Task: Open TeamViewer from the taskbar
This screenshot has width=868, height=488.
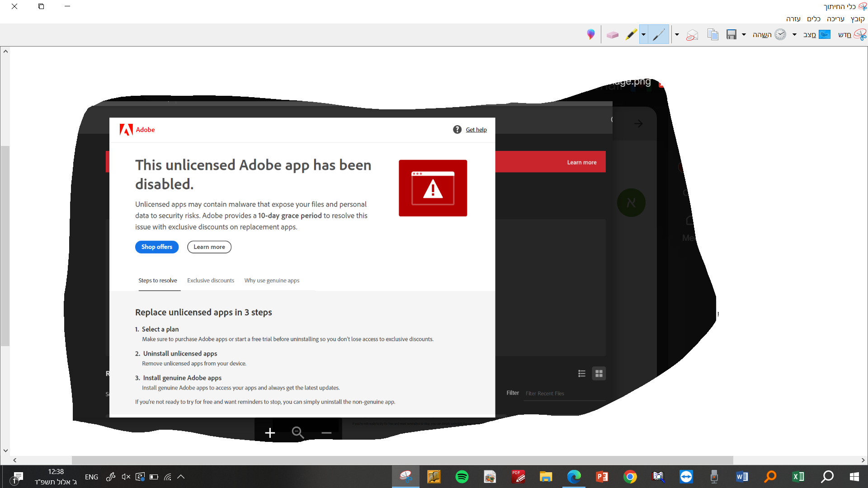Action: click(686, 477)
